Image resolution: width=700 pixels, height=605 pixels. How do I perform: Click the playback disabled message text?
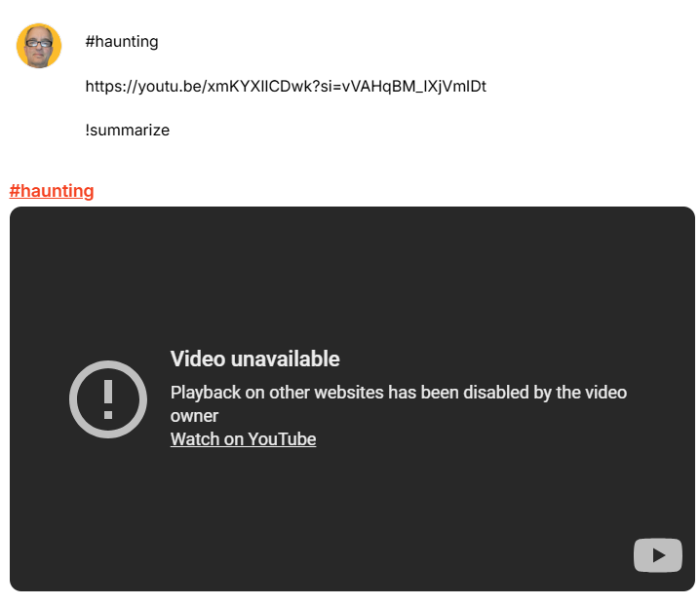(399, 403)
